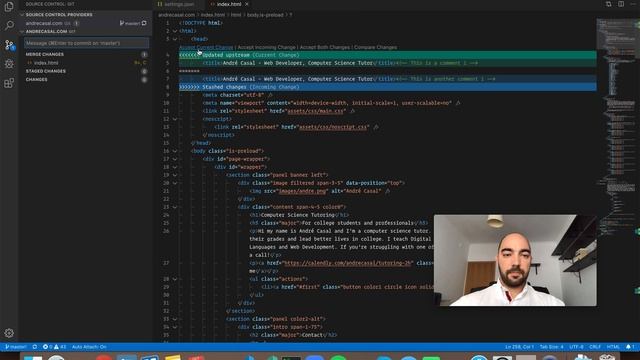Open the editor more actions menu
This screenshot has width=640, height=360.
pyautogui.click(x=633, y=4)
